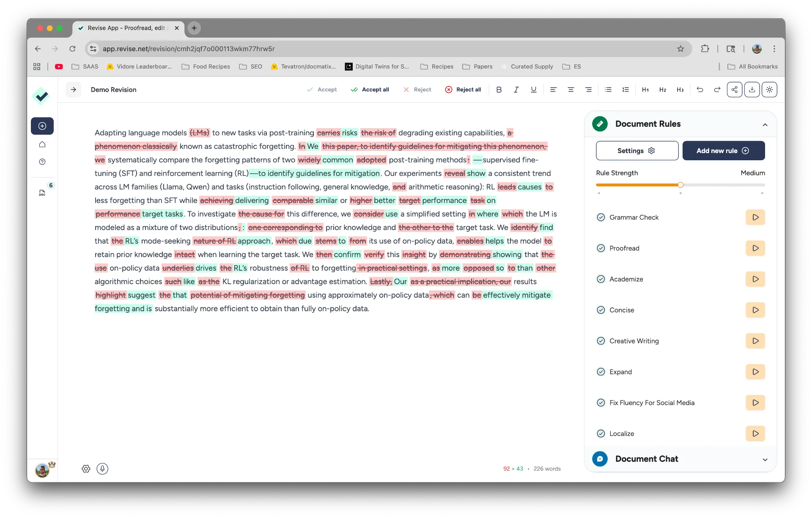Apply the H2 heading style
This screenshot has height=518, width=812.
[x=663, y=90]
